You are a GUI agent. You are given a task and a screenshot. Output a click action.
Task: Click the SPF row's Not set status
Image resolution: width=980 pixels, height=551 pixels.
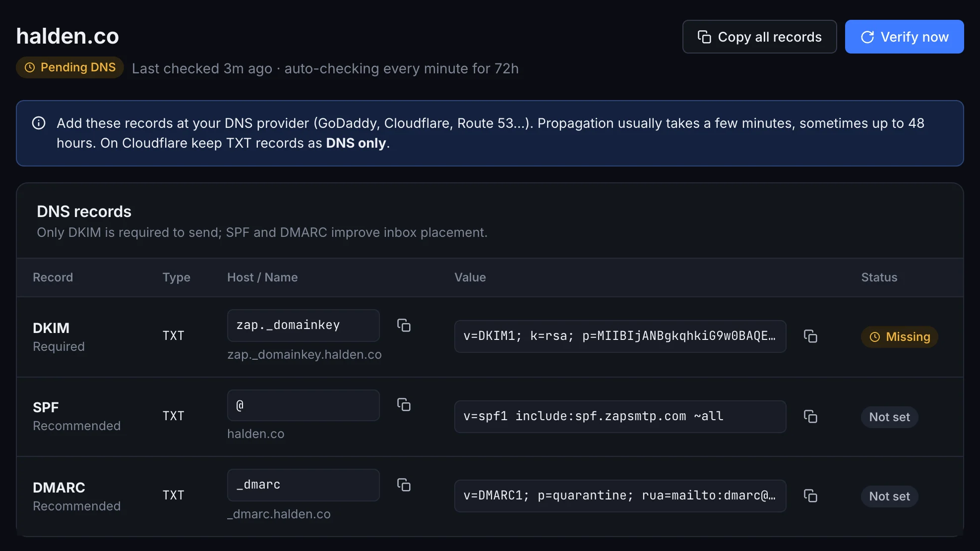[x=889, y=417]
